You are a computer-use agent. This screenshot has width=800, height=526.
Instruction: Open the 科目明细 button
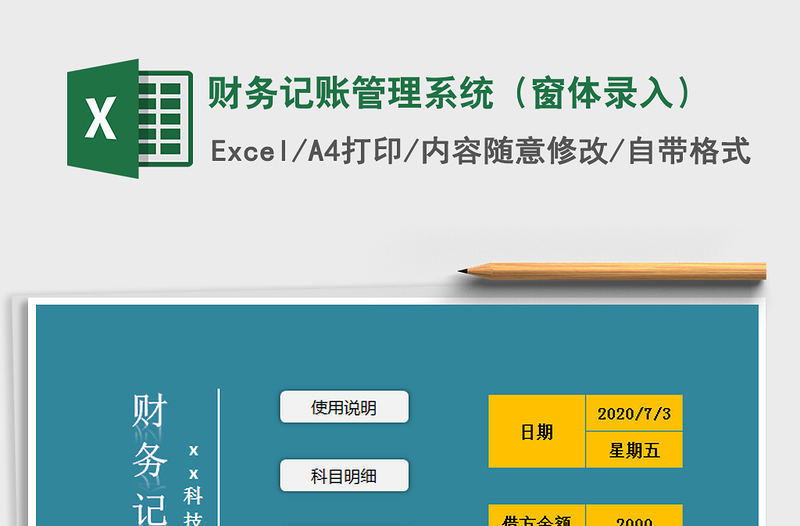[344, 476]
